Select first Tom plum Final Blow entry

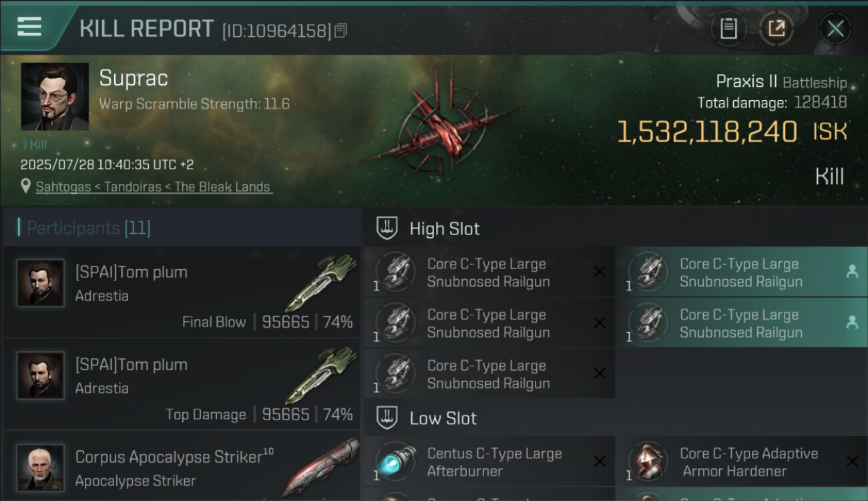[x=182, y=292]
